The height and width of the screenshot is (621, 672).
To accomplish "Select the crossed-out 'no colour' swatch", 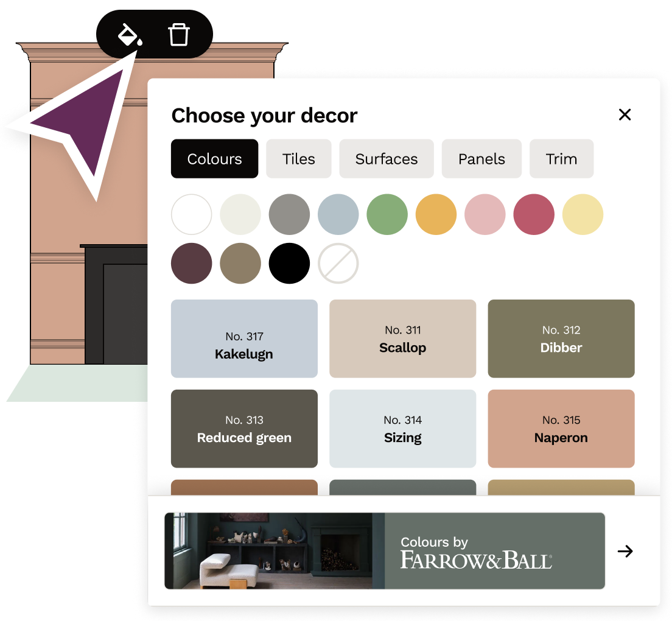I will click(338, 263).
